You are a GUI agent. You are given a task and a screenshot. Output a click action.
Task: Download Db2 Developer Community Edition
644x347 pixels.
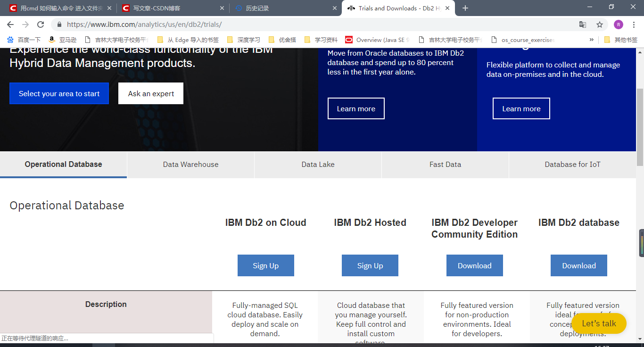click(x=474, y=265)
